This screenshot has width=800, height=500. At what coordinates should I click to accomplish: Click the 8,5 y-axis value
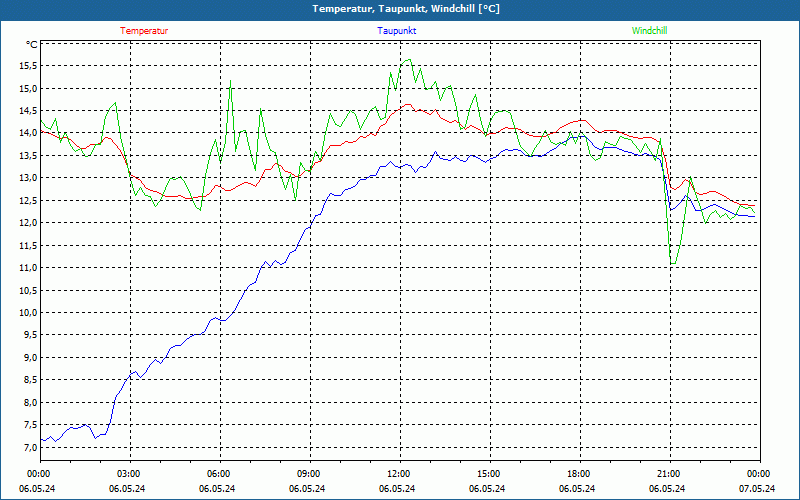30,380
